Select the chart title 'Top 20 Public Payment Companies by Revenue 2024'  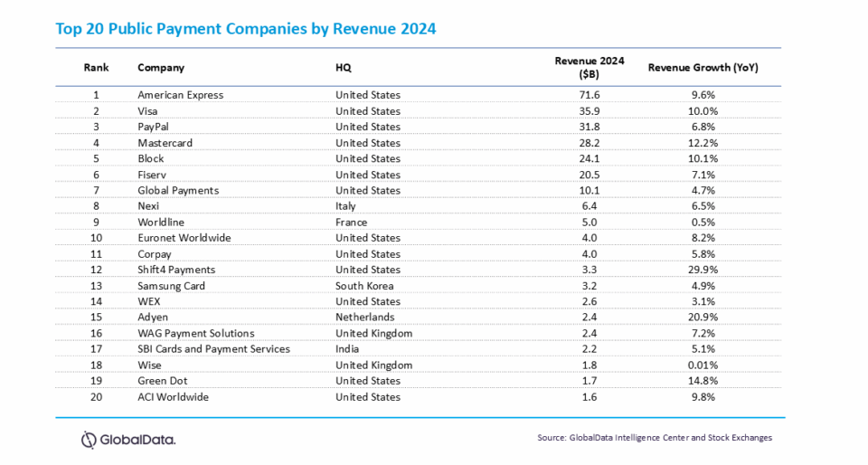tap(246, 29)
